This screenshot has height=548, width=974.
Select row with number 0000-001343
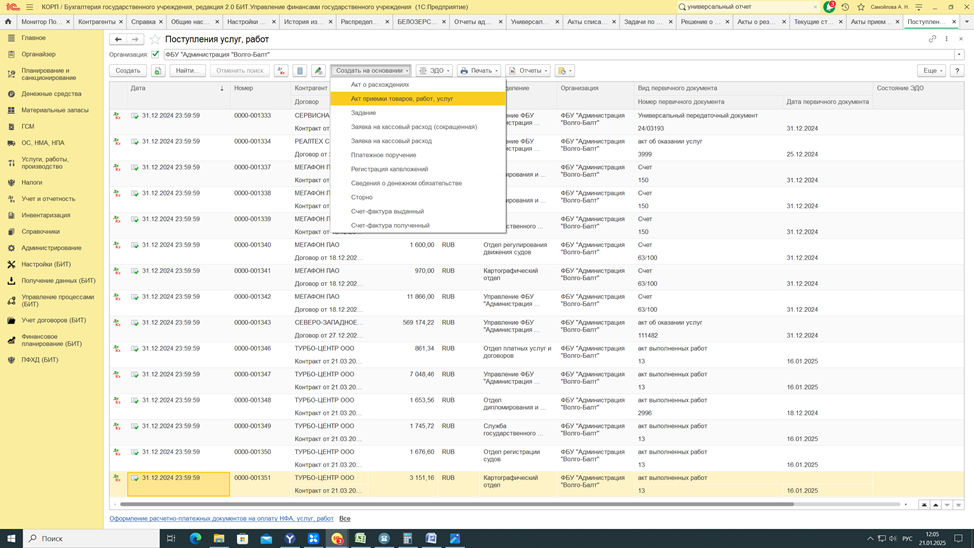coord(537,329)
